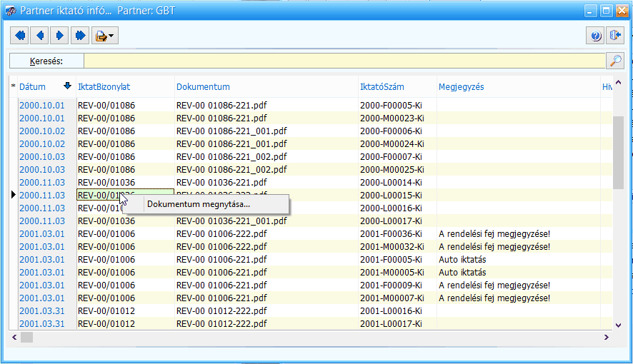Select cell 2001-L00017-Ki

(x=391, y=324)
